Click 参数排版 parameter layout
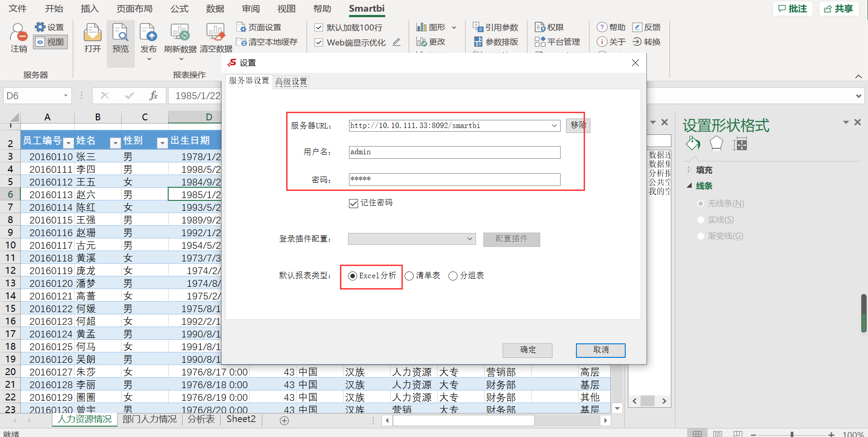868x437 pixels. (495, 42)
